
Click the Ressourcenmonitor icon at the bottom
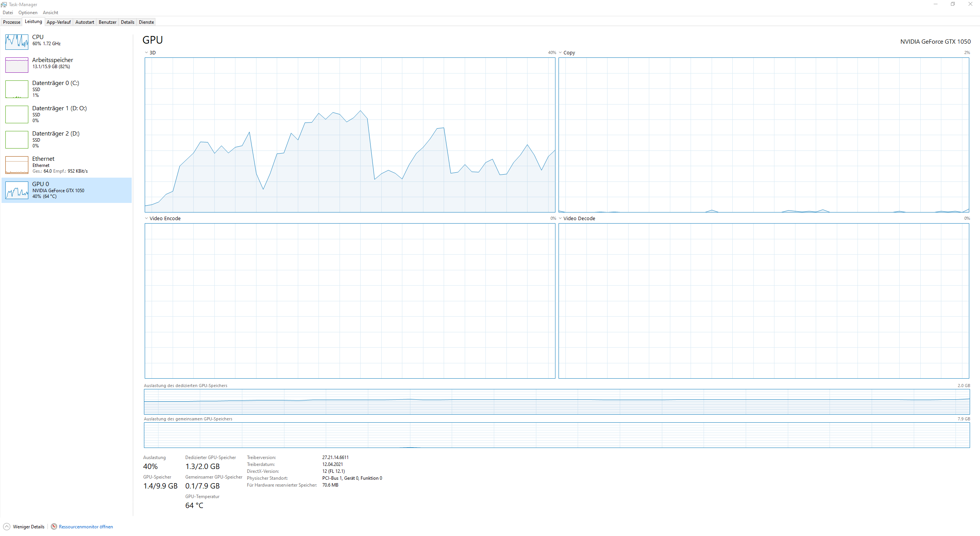pyautogui.click(x=54, y=526)
